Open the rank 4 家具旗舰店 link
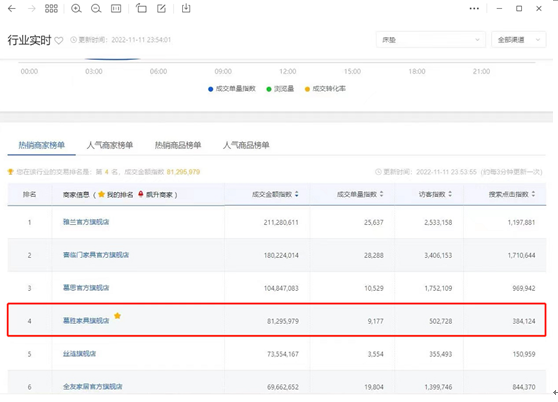This screenshot has height=402, width=558. (86, 321)
